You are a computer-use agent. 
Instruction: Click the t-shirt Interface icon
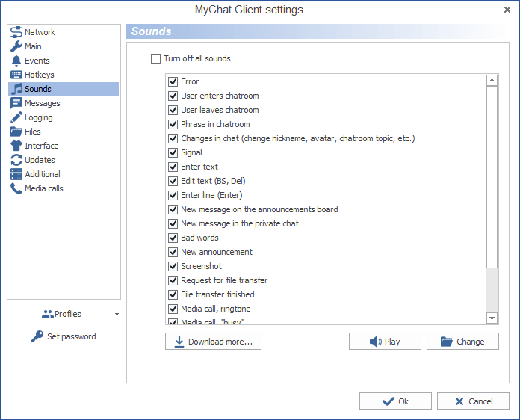click(x=16, y=146)
